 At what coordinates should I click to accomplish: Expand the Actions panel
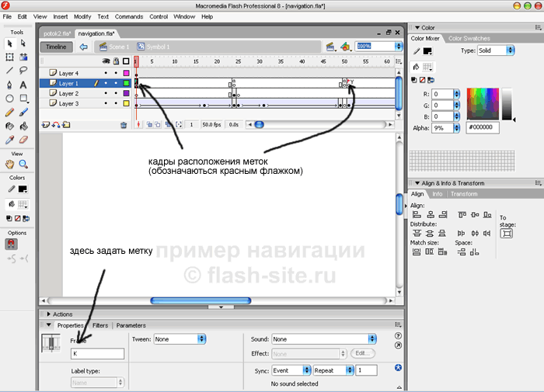coord(49,314)
